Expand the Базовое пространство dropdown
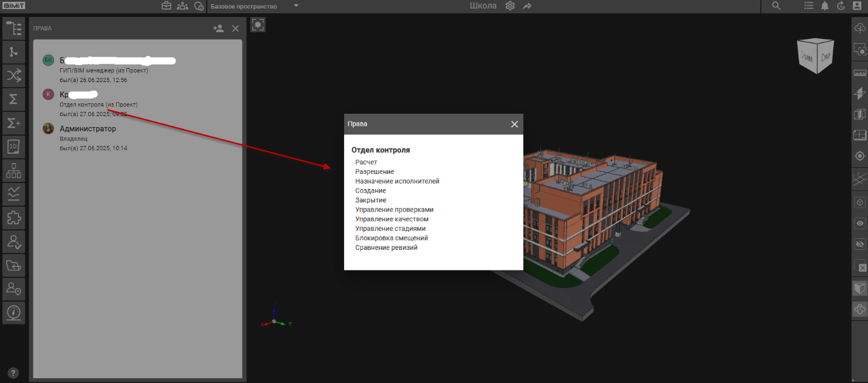The image size is (868, 383). [296, 6]
